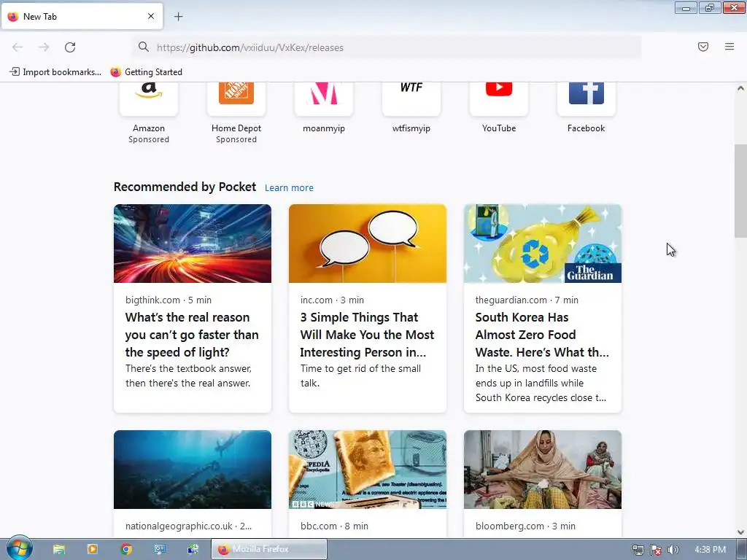Click scrollbar up arrow
Screen dimensions: 747x560
click(740, 88)
